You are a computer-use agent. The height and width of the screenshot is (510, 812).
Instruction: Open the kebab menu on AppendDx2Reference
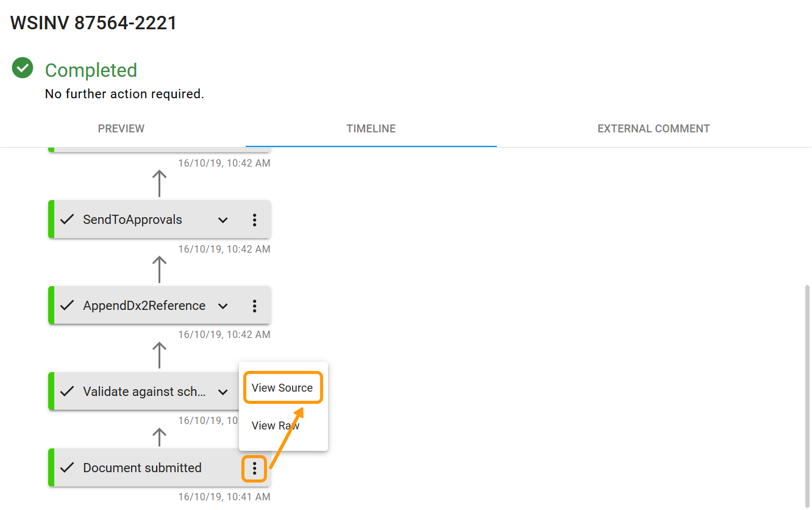click(254, 306)
